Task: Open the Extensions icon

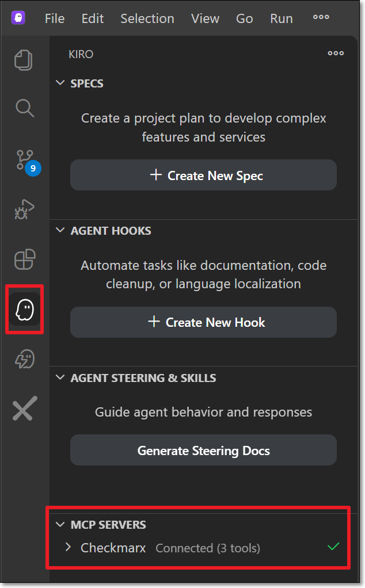Action: (x=24, y=260)
